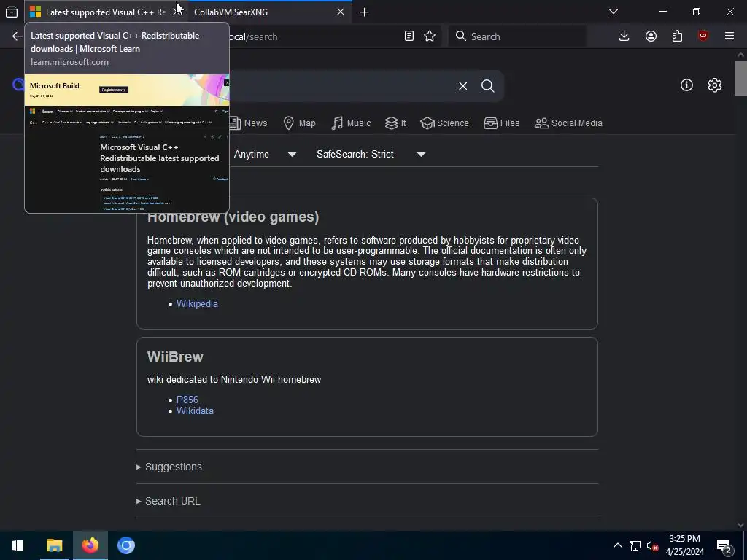The height and width of the screenshot is (560, 747).
Task: Switch to the News category
Action: click(x=248, y=122)
